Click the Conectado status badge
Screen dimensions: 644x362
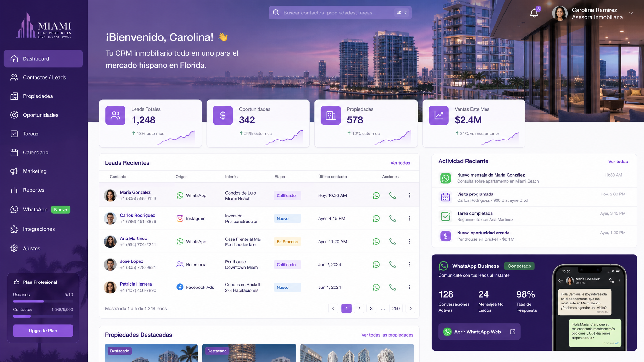point(519,266)
